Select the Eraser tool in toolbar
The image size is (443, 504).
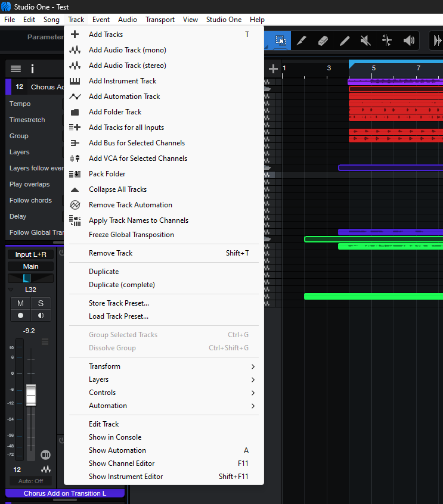coord(323,41)
